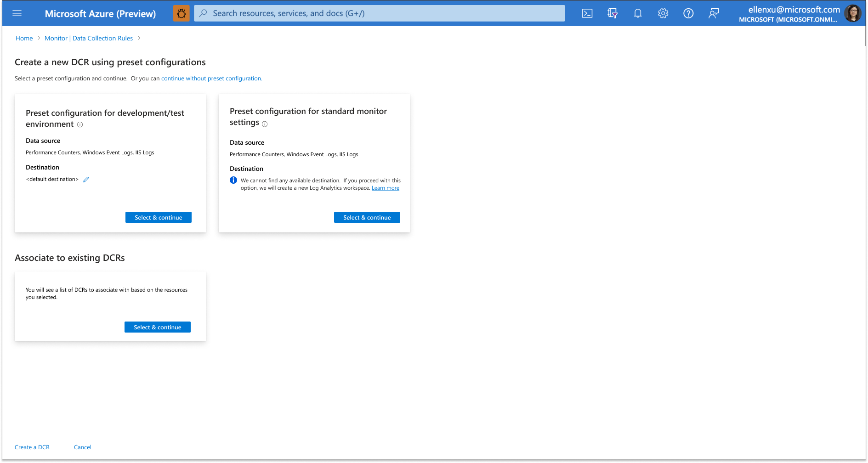Viewport: 868px width, 463px height.
Task: Click continue without preset configuration link
Action: click(212, 79)
